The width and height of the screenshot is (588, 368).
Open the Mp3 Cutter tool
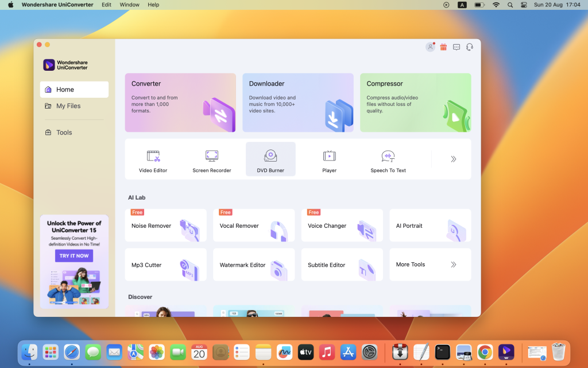pos(165,264)
